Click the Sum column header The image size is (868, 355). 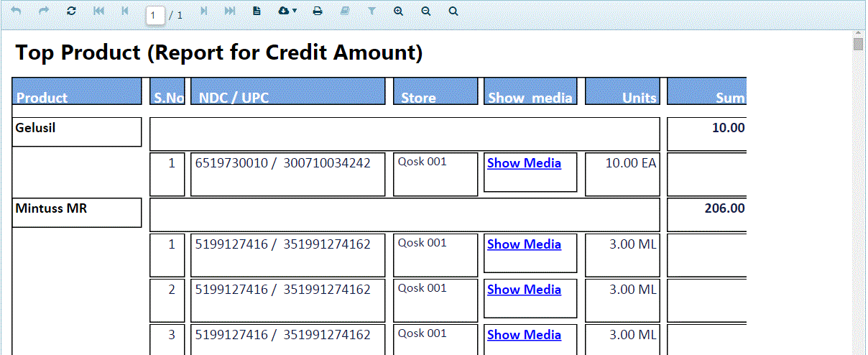click(x=707, y=91)
